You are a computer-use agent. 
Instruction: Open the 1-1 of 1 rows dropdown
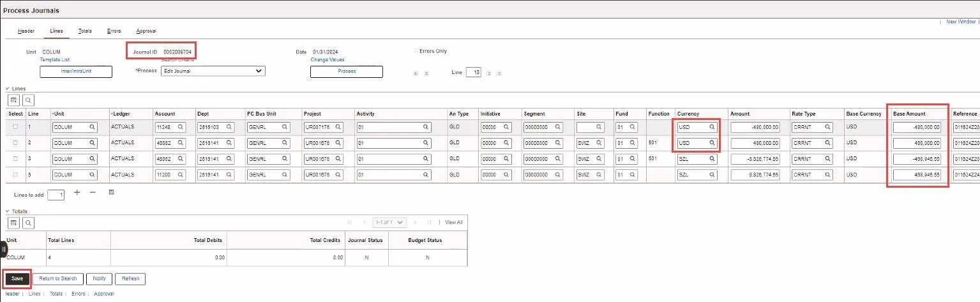pyautogui.click(x=389, y=222)
